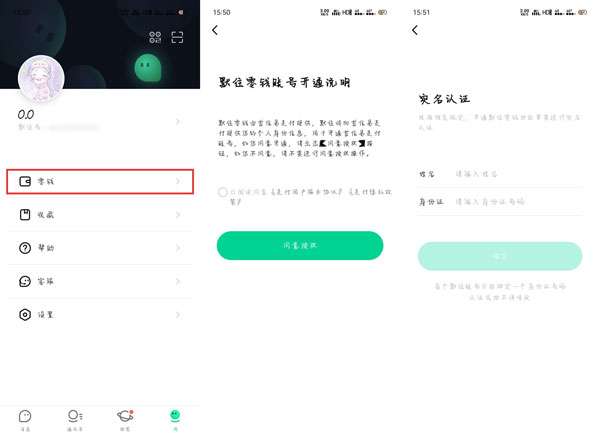Click the green agree and authorize button
Viewport: 600px width, 433px height.
pos(300,246)
